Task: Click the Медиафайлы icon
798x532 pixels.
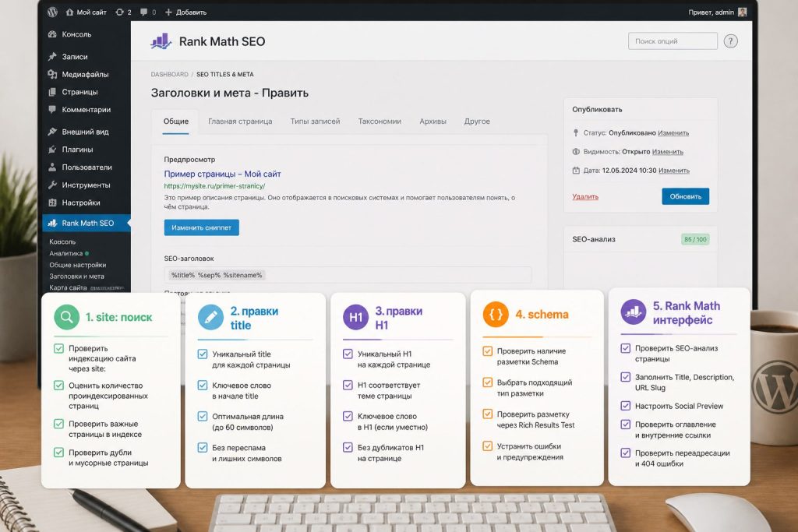Action: [x=52, y=74]
